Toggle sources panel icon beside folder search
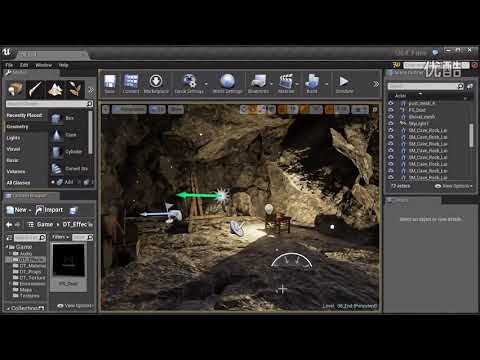This screenshot has height=360, width=480. pyautogui.click(x=9, y=237)
